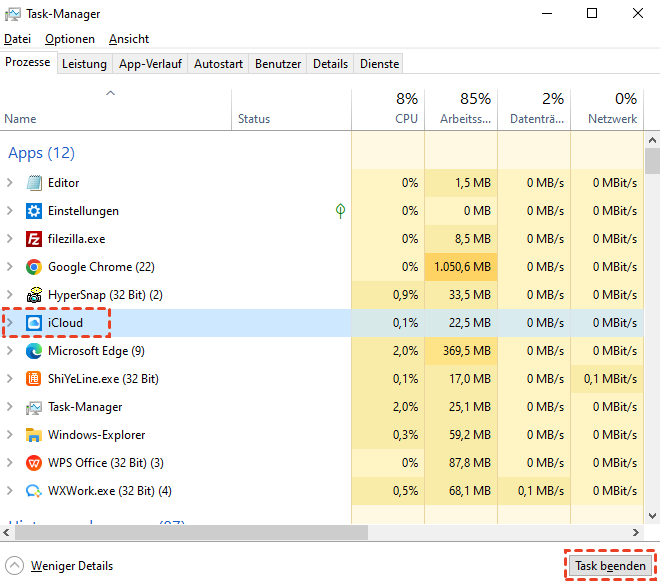Click the WPS Office icon

pos(34,463)
